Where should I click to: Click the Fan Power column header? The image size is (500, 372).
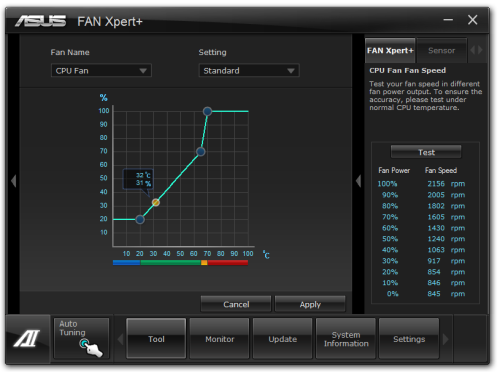tap(394, 170)
